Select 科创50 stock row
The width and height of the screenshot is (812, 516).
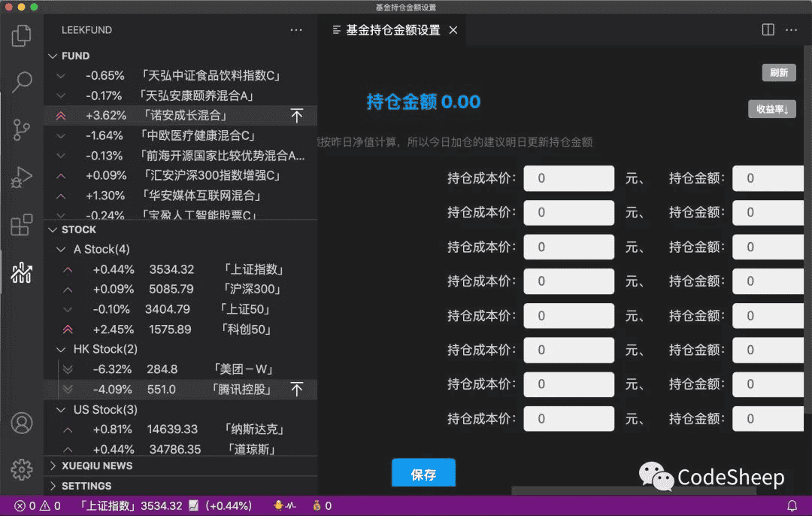pyautogui.click(x=180, y=329)
